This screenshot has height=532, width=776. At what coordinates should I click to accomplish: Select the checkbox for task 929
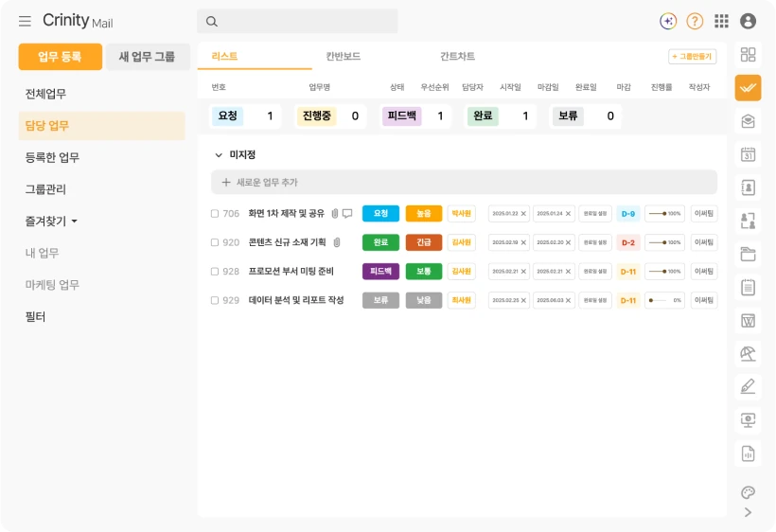(x=215, y=300)
